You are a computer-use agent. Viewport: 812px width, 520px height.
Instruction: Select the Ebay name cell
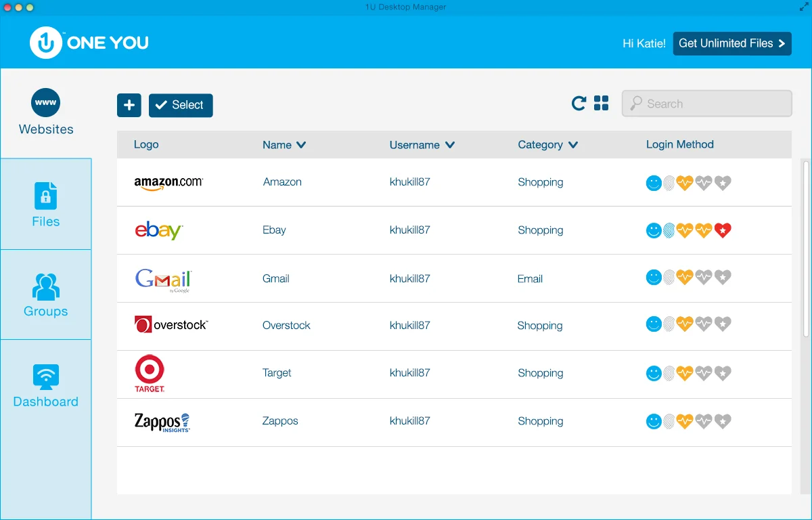pyautogui.click(x=274, y=230)
